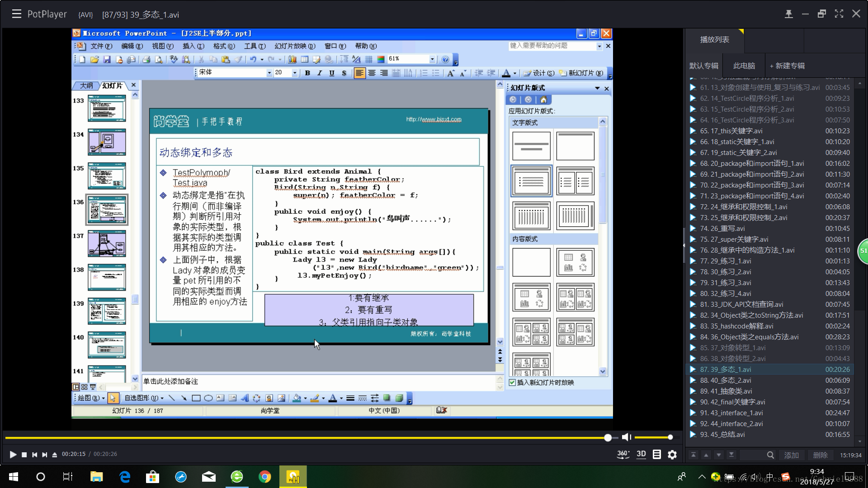Pin the PotPlayer window on top
868x488 pixels.
pyautogui.click(x=788, y=14)
